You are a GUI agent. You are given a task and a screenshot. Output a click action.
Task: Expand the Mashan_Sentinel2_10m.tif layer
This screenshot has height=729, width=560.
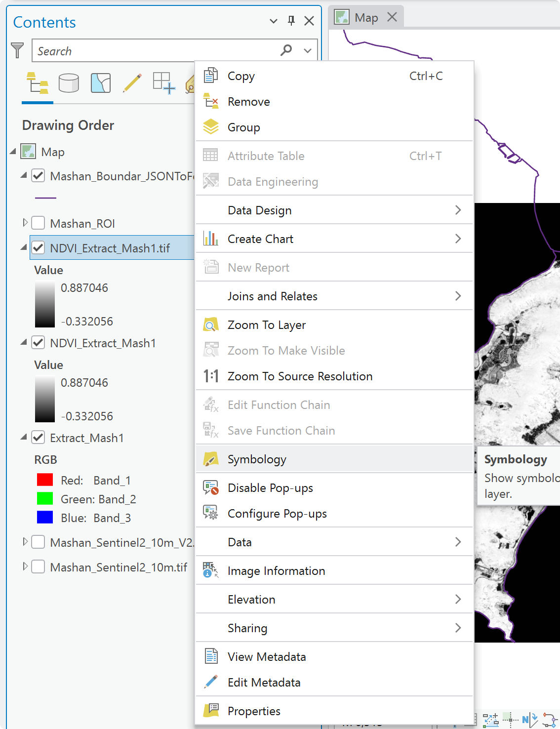coord(25,567)
